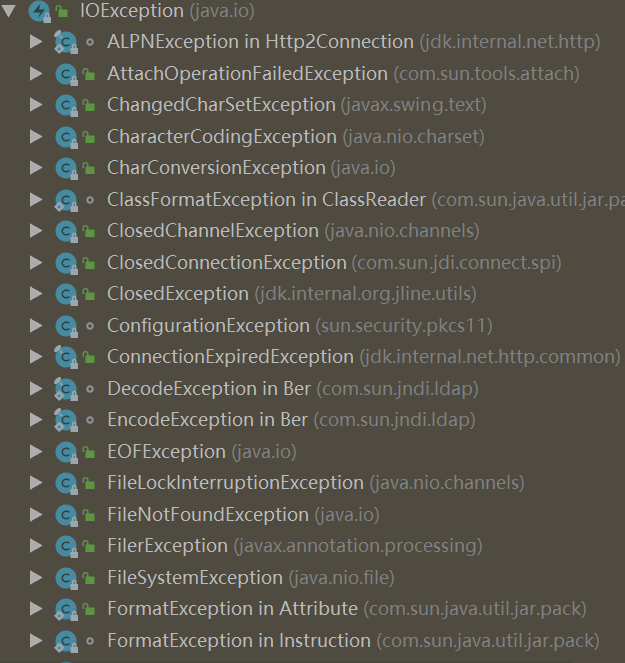
Task: Click the green lock icon beside FilerException
Action: 89,546
